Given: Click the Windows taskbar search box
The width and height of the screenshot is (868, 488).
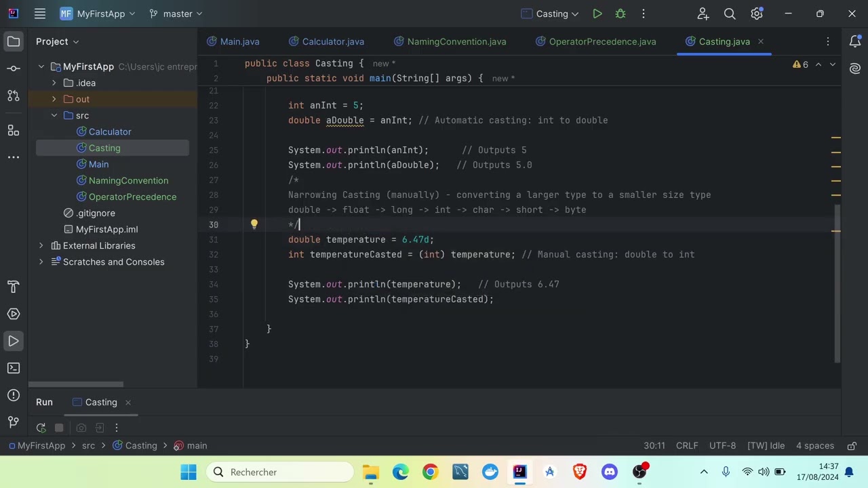Looking at the screenshot, I should 281,472.
